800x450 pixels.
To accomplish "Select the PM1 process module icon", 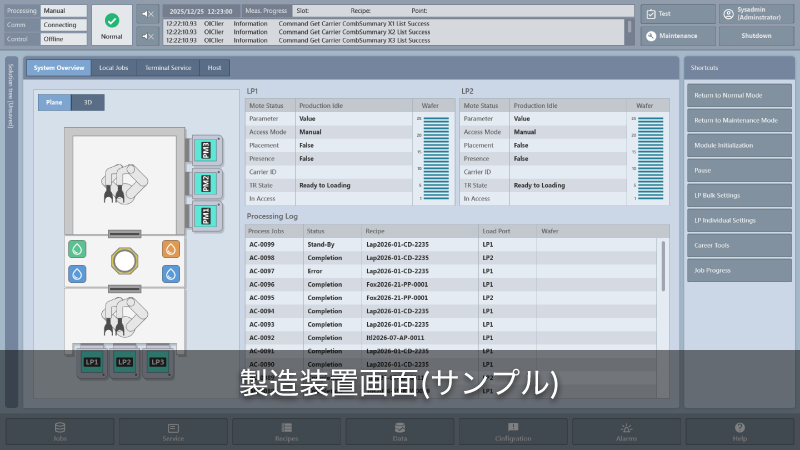I will tap(205, 215).
